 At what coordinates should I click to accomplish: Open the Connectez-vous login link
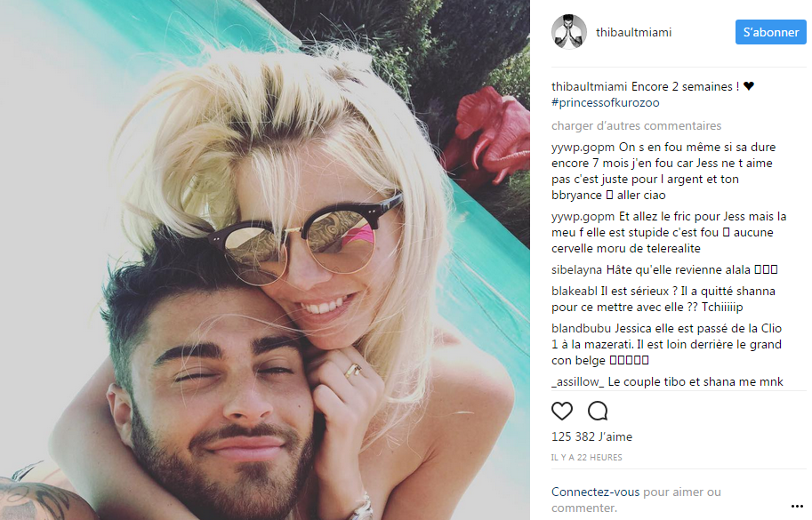596,492
